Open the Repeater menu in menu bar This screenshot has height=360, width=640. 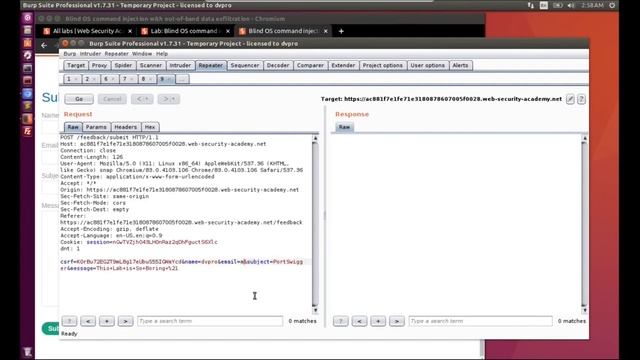[116, 54]
